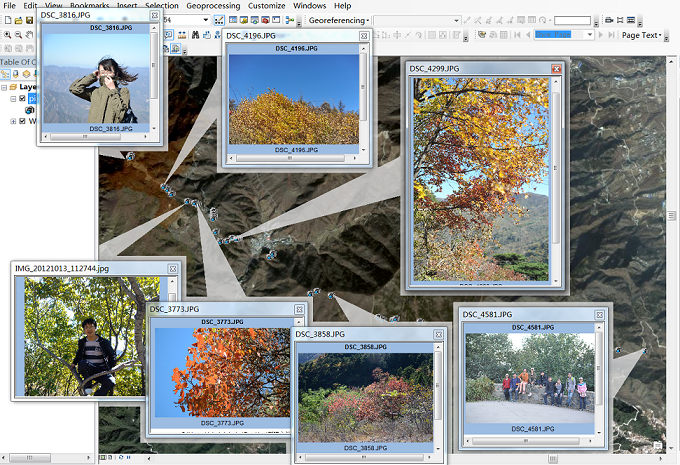Close the DSC_4581.JPG popup window
The width and height of the screenshot is (680, 465).
599,315
